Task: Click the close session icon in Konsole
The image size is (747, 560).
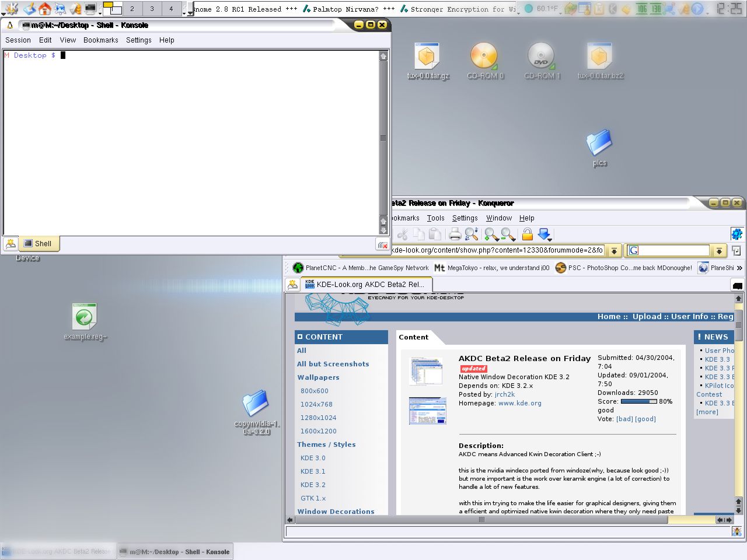Action: 382,245
